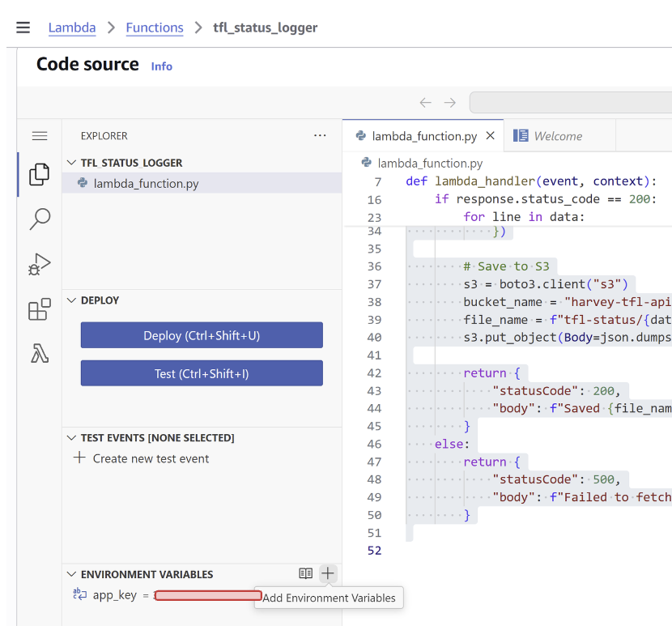Image resolution: width=672 pixels, height=630 pixels.
Task: Open environment variables documentation book icon
Action: [305, 573]
